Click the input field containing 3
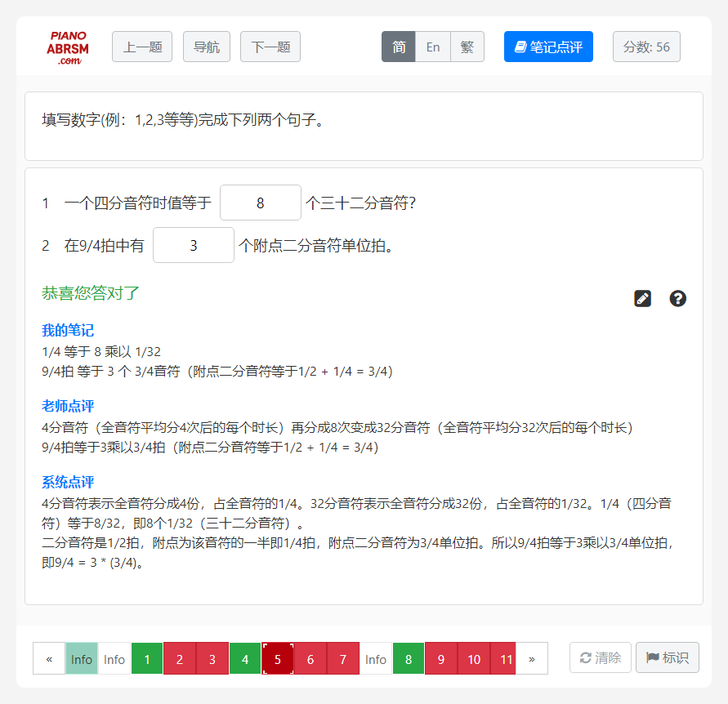The width and height of the screenshot is (728, 704). 194,245
